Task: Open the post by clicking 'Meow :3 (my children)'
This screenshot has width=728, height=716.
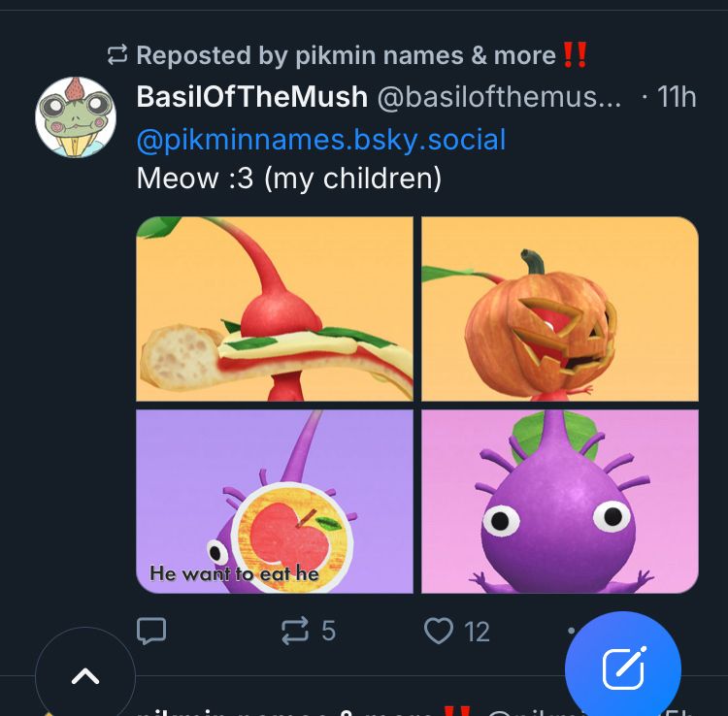Action: pos(289,179)
